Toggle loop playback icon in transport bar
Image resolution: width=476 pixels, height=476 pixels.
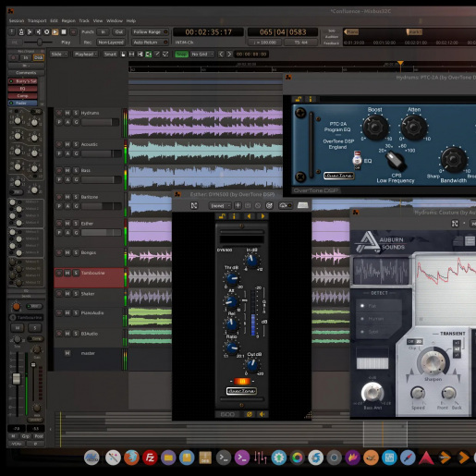(x=46, y=31)
